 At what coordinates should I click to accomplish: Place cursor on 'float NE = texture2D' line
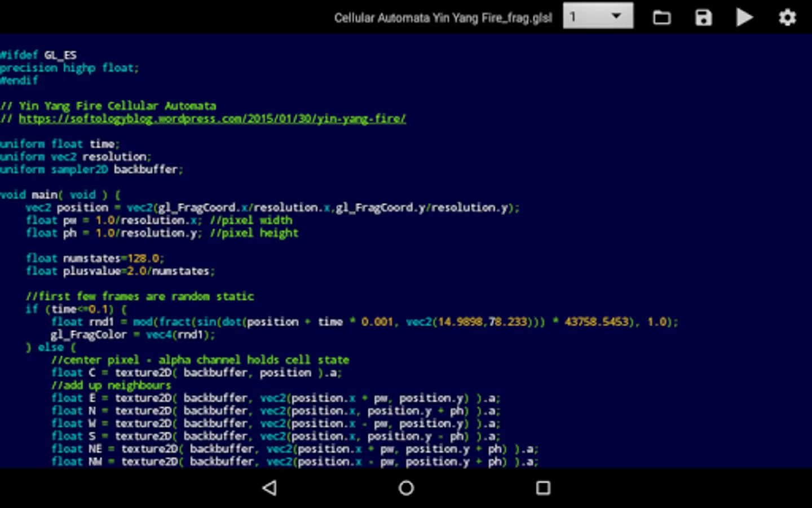click(x=295, y=449)
